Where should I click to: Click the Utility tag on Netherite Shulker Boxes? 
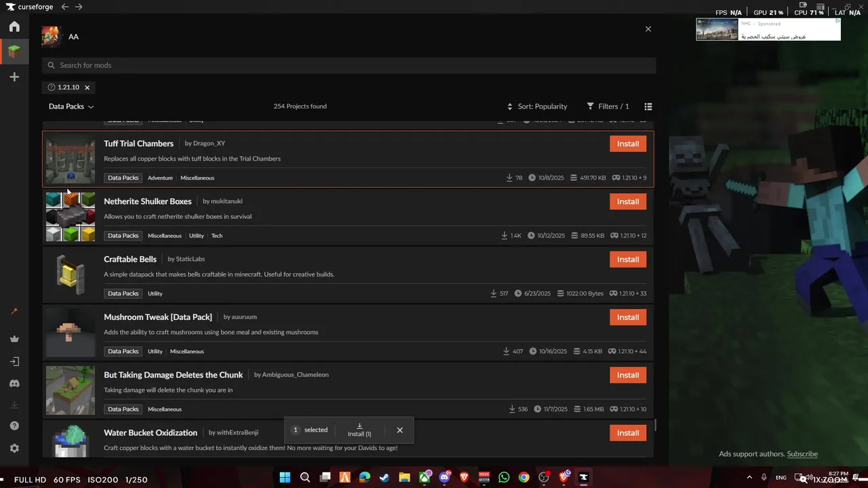pyautogui.click(x=197, y=236)
